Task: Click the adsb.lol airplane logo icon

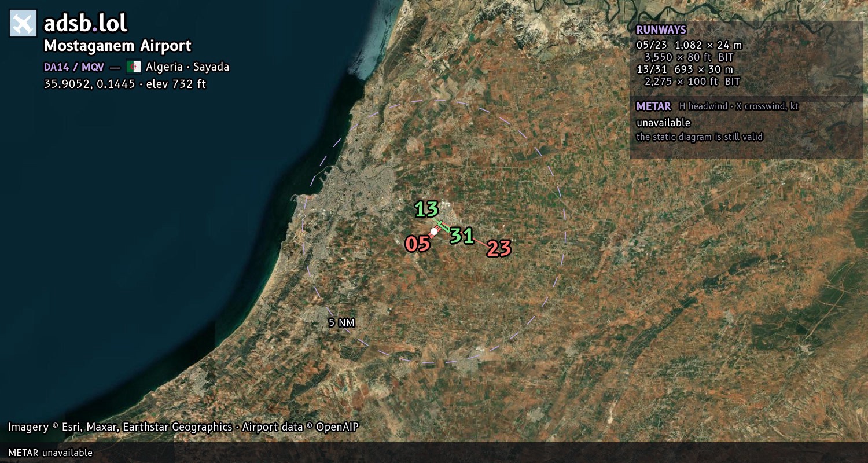Action: 23,24
